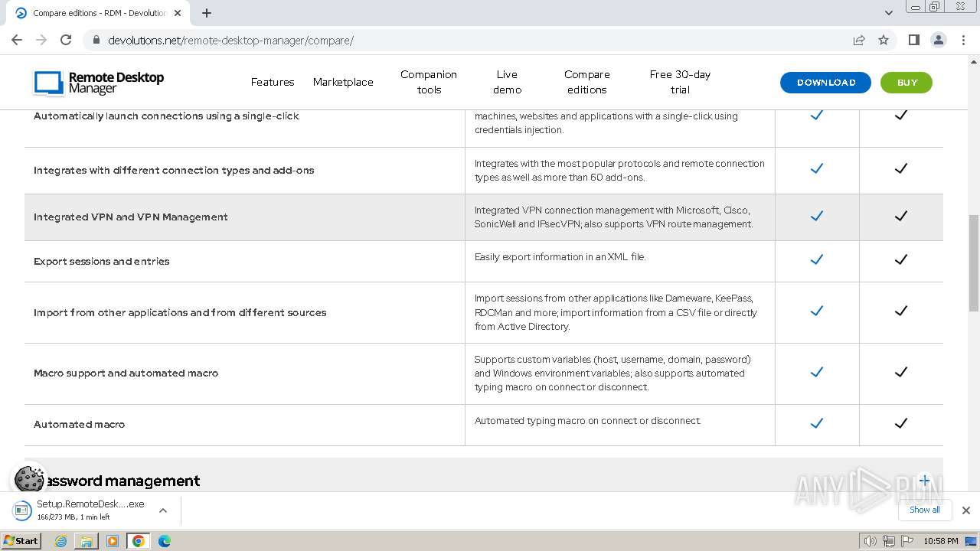The width and height of the screenshot is (980, 551).
Task: Switch to Chrome in taskbar
Action: click(139, 541)
